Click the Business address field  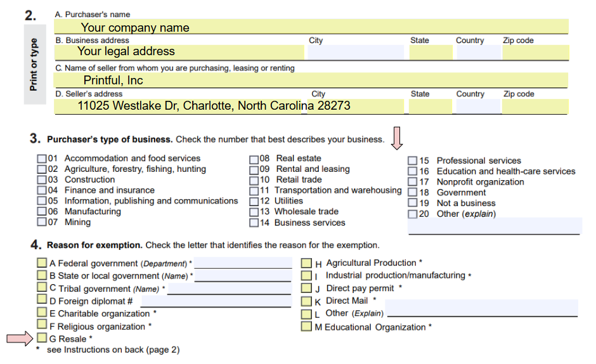pos(180,52)
